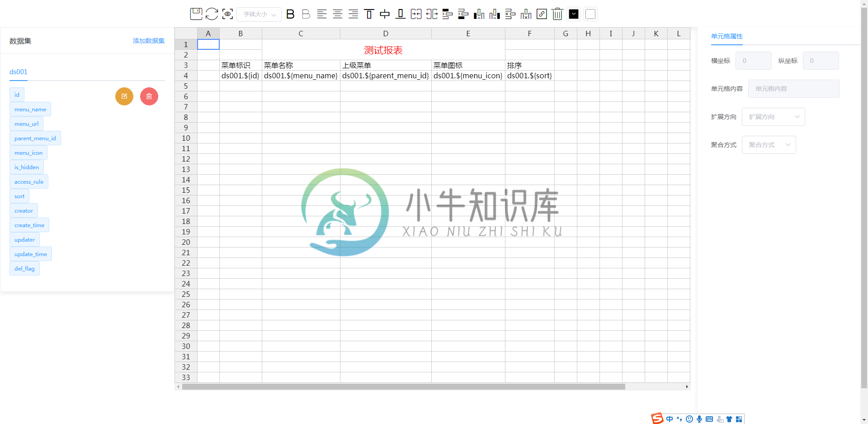Screen dimensions: 868x424
Task: Insert a row above
Action: coord(448,14)
